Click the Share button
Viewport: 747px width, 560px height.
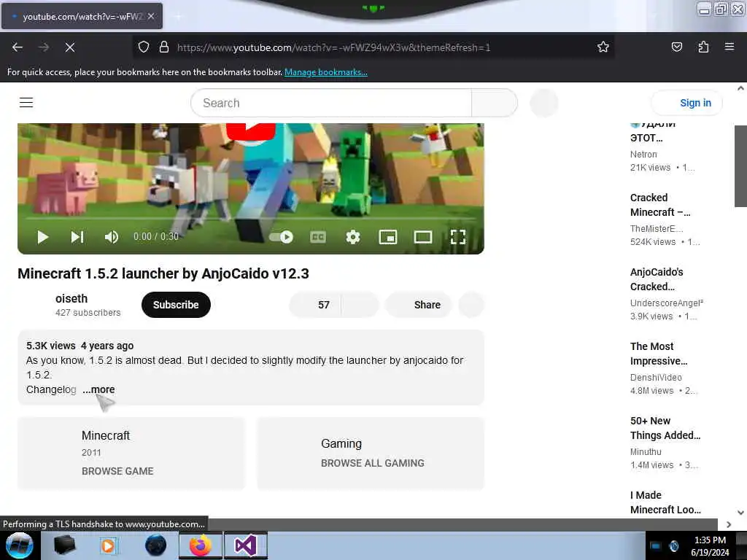point(418,305)
